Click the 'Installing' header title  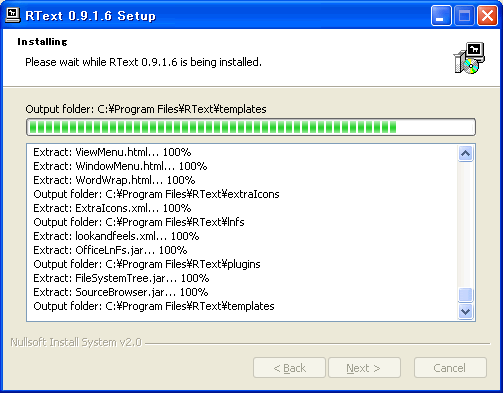click(42, 42)
